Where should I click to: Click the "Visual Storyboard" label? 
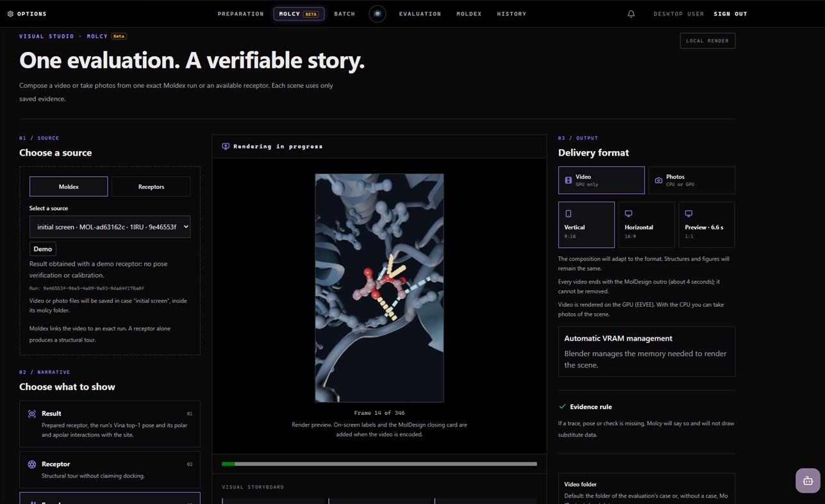coord(253,487)
